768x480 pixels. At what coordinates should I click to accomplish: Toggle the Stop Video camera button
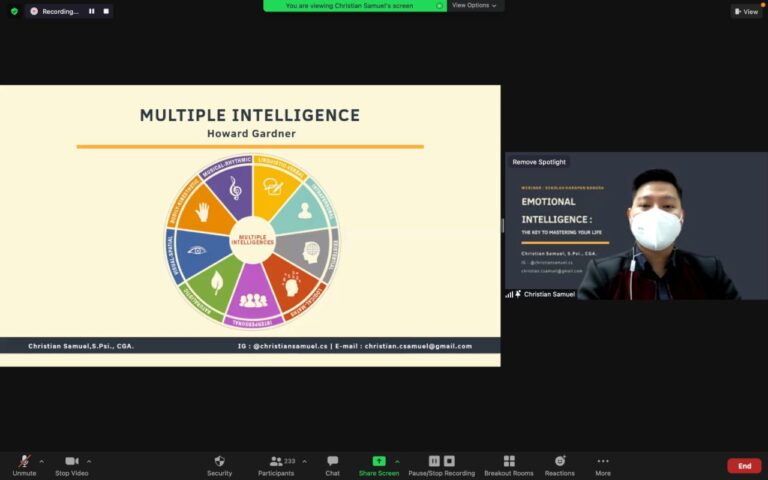point(71,463)
